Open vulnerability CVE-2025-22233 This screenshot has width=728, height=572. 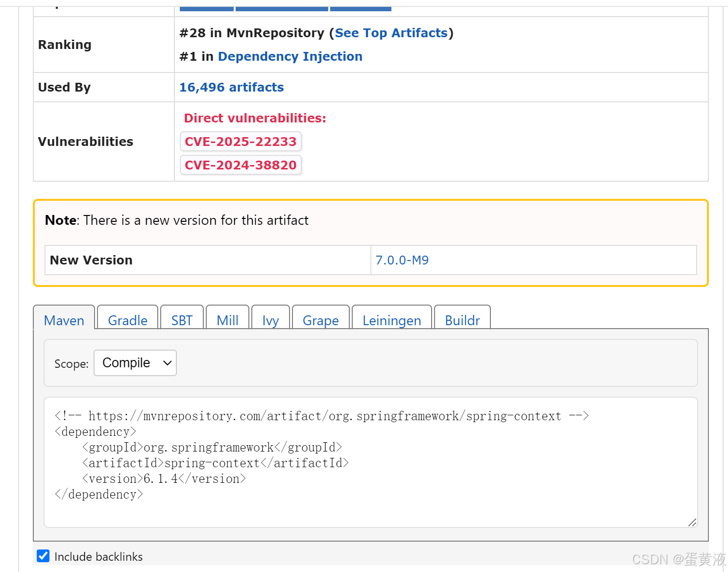pyautogui.click(x=241, y=142)
